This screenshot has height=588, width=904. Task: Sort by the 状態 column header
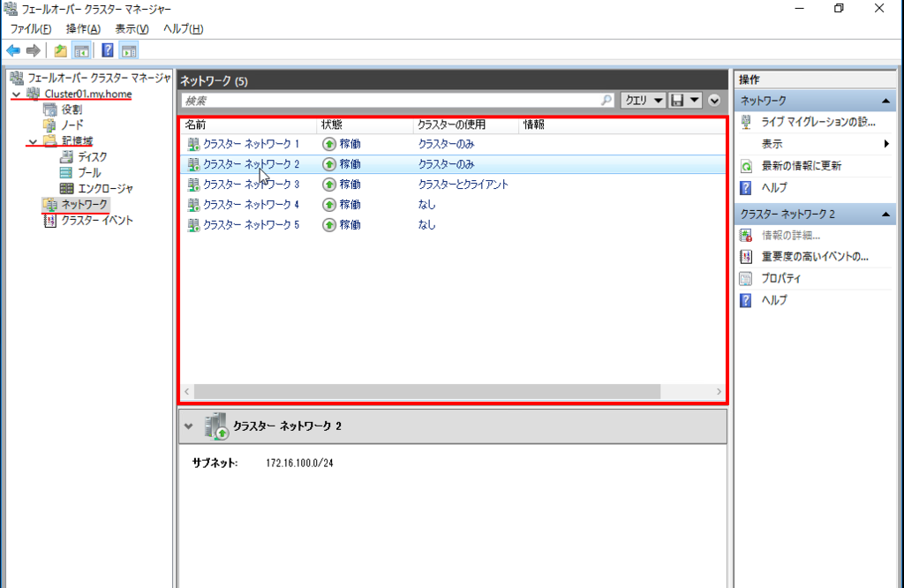click(x=365, y=124)
